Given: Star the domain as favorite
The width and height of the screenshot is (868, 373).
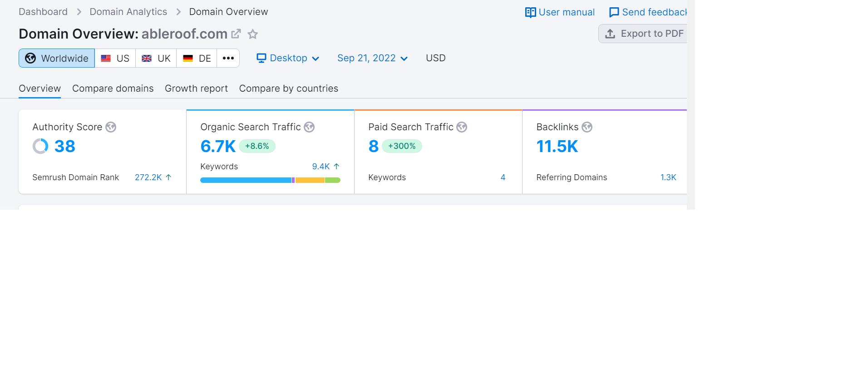Looking at the screenshot, I should coord(253,34).
